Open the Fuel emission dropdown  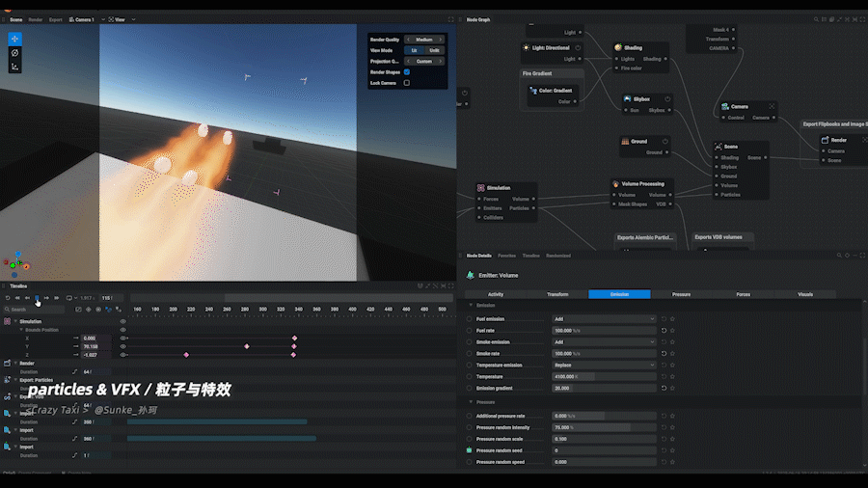[x=604, y=318]
